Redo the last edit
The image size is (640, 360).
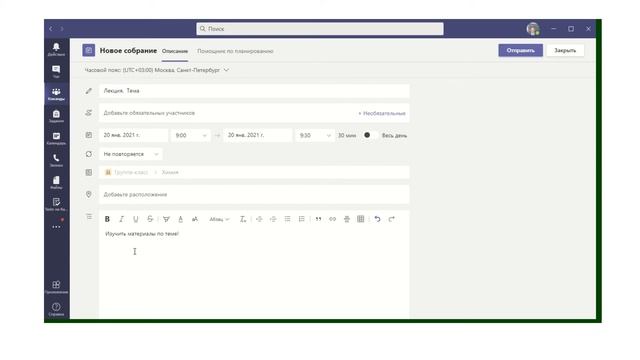tap(392, 219)
